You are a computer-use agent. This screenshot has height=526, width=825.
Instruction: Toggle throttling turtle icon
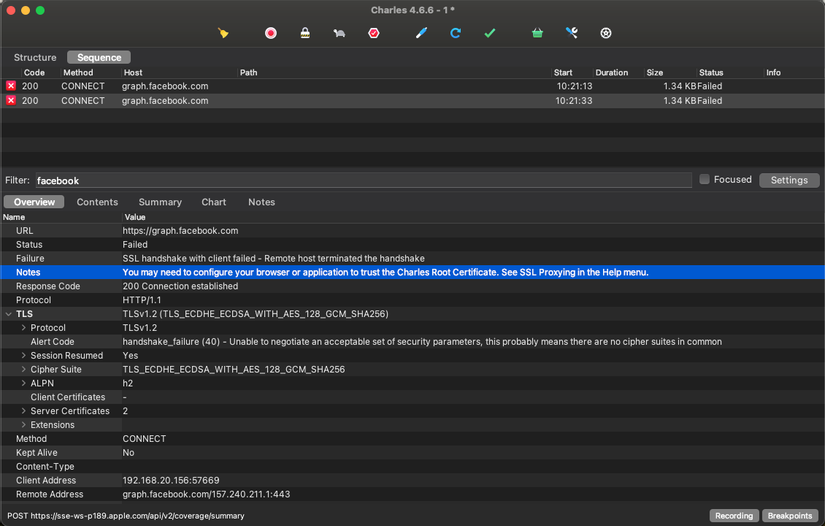pos(339,33)
